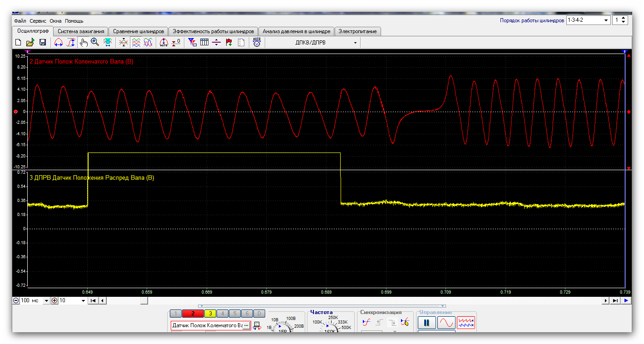This screenshot has width=644, height=344.
Task: Click the sine waves overlap view icon
Action: [148, 43]
